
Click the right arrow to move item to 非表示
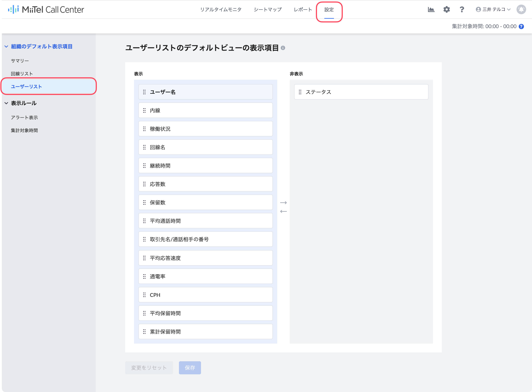coord(283,203)
